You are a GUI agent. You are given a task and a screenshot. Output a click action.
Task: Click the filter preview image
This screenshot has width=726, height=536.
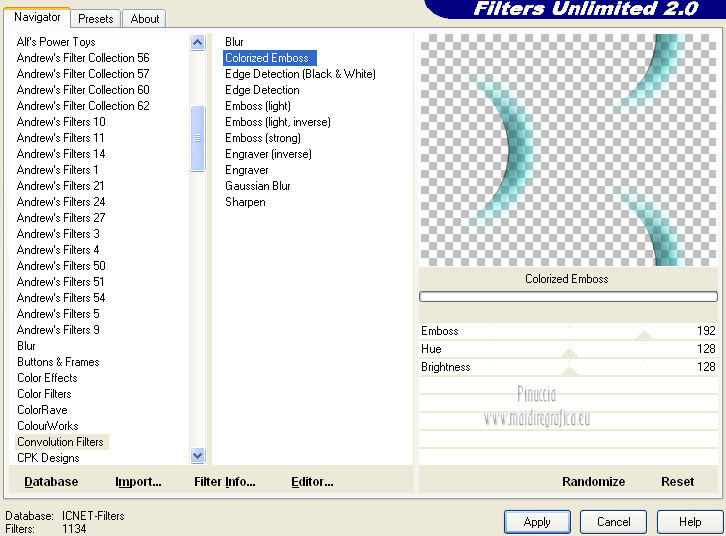[568, 150]
